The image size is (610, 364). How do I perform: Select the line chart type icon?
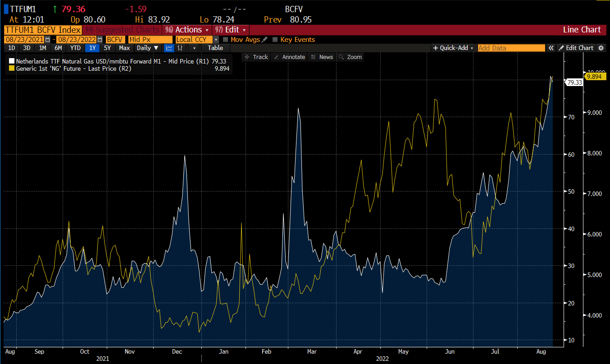point(169,48)
